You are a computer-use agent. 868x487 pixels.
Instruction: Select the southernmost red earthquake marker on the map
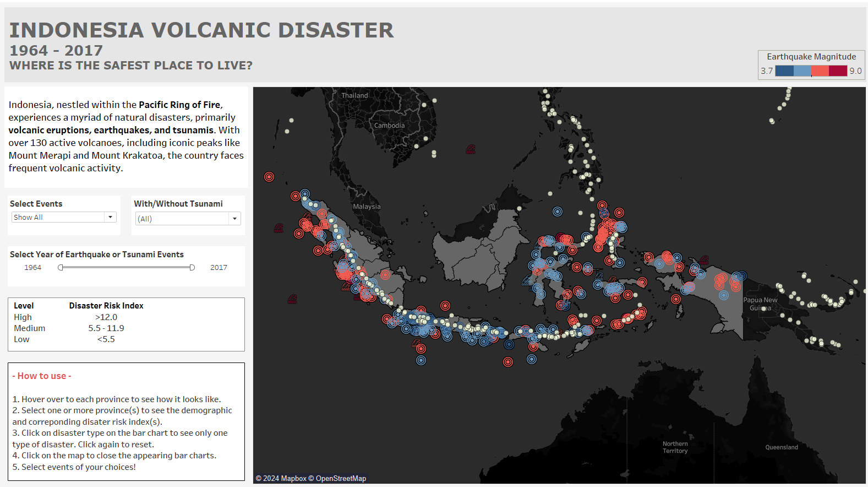[x=508, y=362]
